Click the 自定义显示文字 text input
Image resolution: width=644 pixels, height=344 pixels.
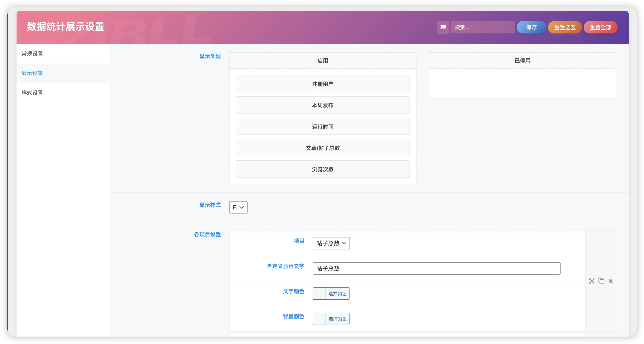point(437,268)
